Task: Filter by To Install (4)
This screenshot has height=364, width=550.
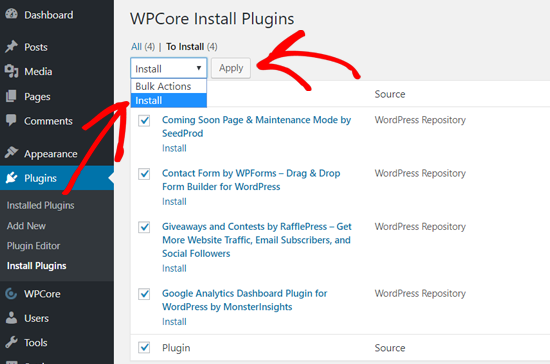Action: pyautogui.click(x=192, y=47)
